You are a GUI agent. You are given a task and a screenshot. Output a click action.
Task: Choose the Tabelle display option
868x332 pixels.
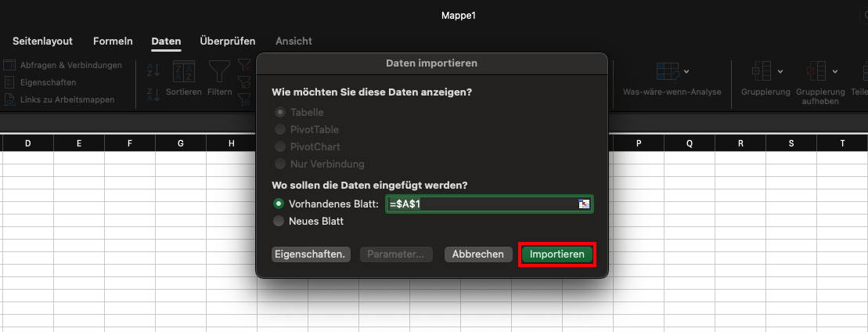tap(279, 113)
